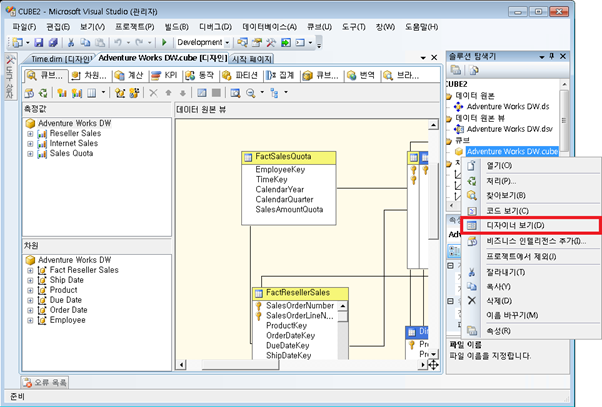Click the Redo arrow icon
Viewport: 602px width, 407px height.
point(139,42)
